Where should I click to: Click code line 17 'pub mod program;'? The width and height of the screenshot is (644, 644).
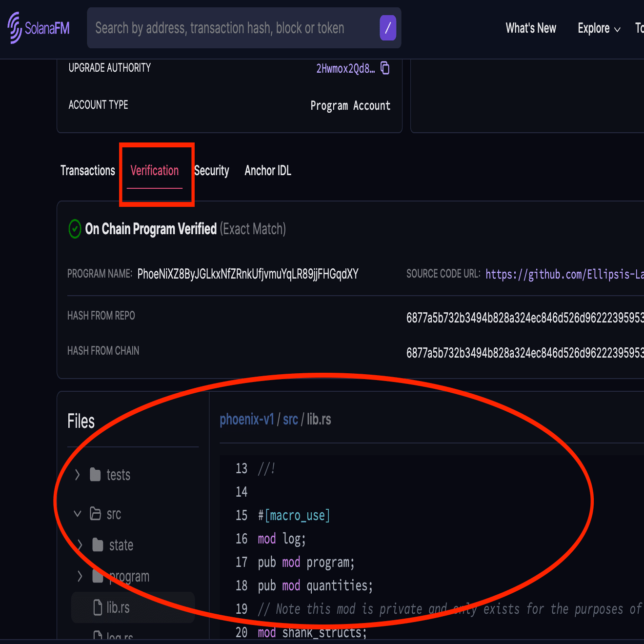[x=306, y=562]
